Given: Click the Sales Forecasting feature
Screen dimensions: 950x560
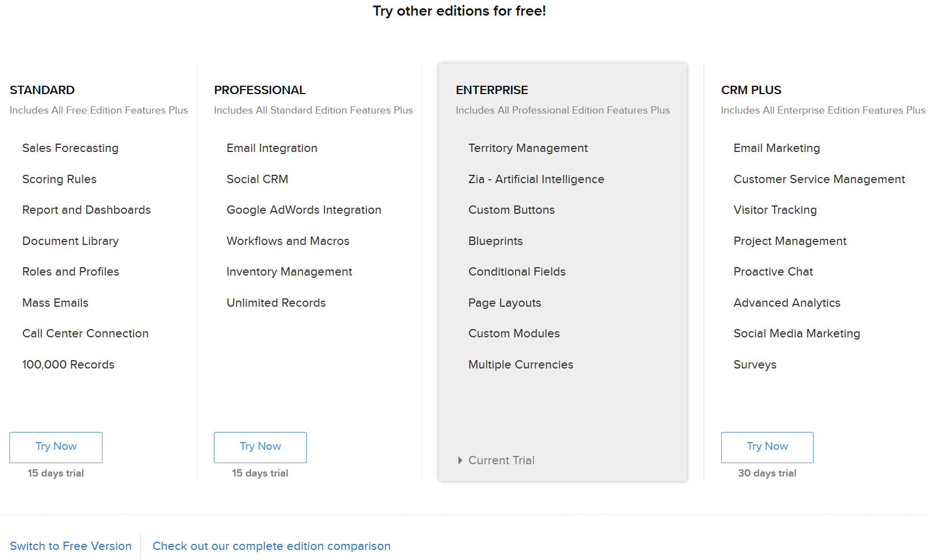Looking at the screenshot, I should coord(70,148).
